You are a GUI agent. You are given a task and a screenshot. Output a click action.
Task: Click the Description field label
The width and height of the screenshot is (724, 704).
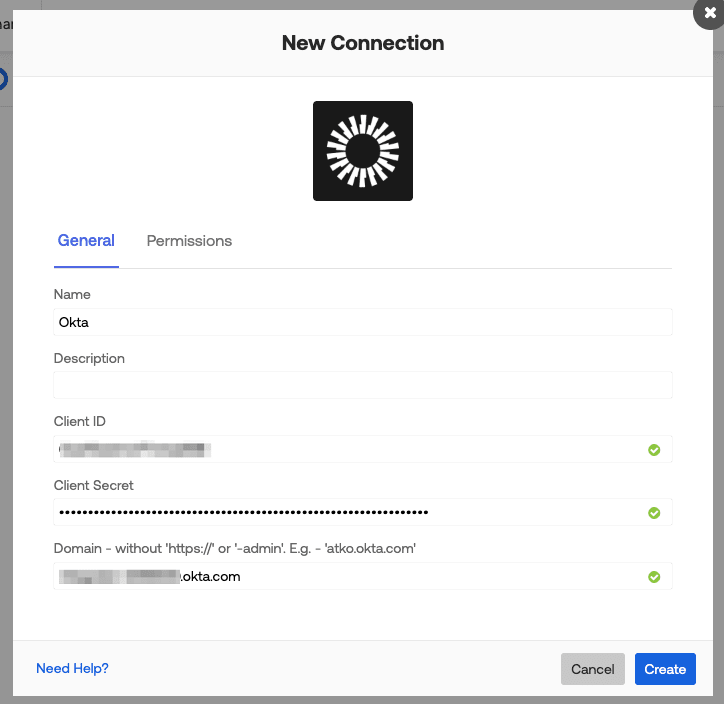click(x=89, y=358)
